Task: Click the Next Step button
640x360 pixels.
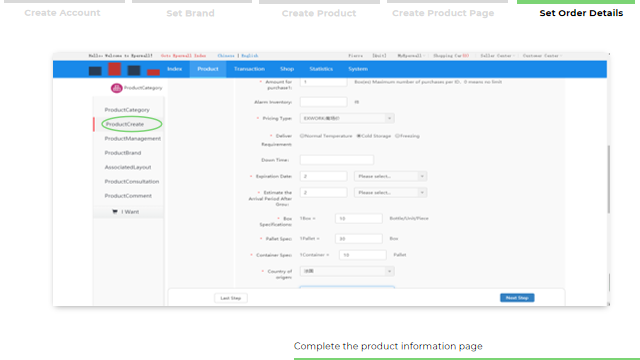Action: (x=517, y=298)
